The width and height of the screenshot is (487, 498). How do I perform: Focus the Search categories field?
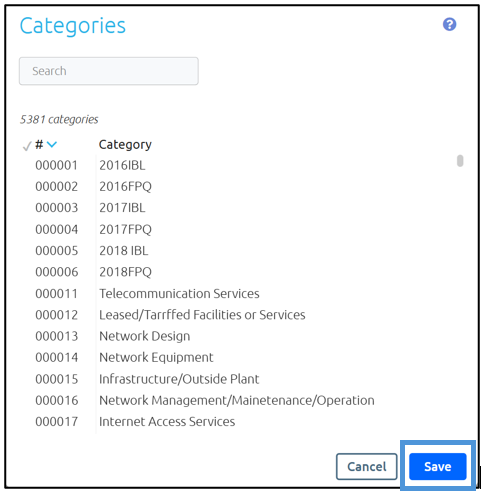(109, 71)
